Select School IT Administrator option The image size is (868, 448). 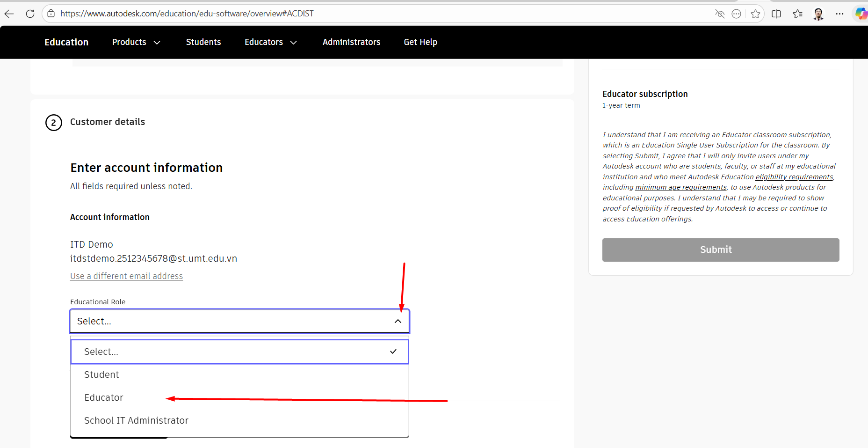click(x=136, y=420)
